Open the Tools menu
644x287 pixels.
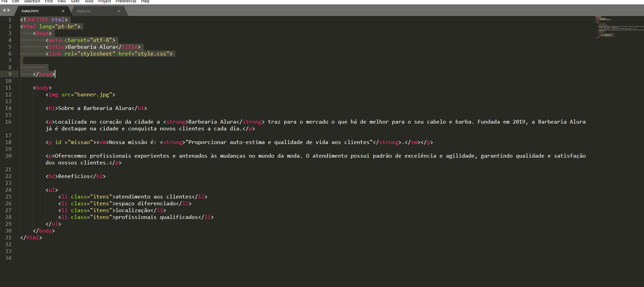[x=89, y=1]
